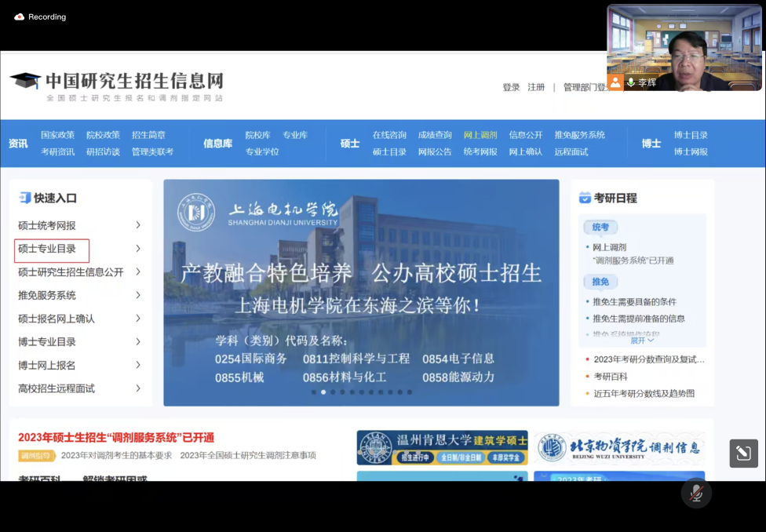Open the 北京物资学院 调剂信息 banner

619,447
